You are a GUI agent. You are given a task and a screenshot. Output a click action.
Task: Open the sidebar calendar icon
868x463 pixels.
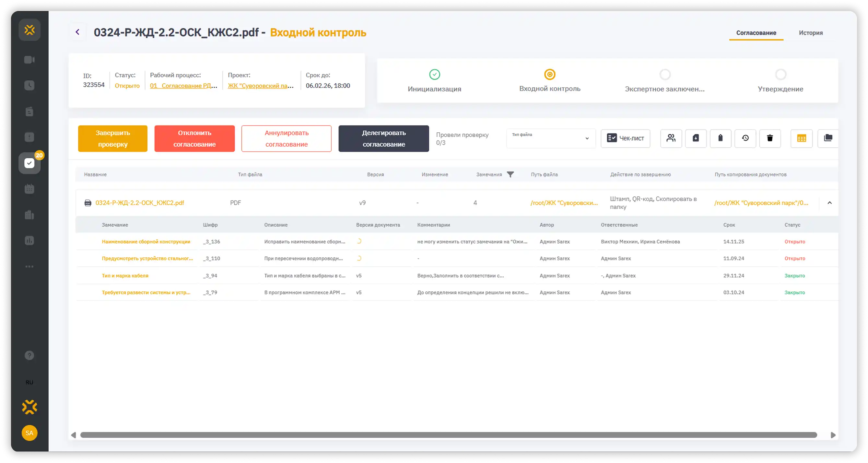(x=29, y=189)
